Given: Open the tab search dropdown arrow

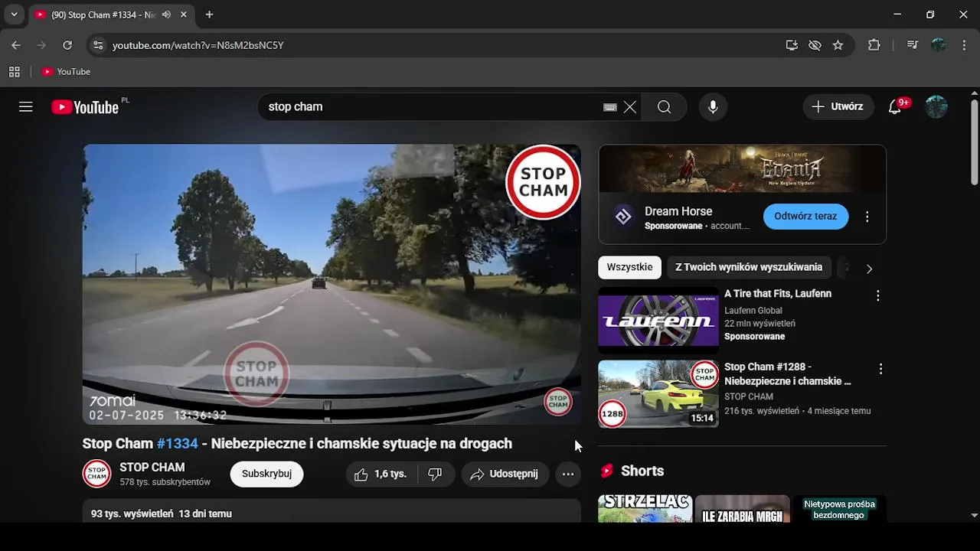Looking at the screenshot, I should [x=14, y=15].
